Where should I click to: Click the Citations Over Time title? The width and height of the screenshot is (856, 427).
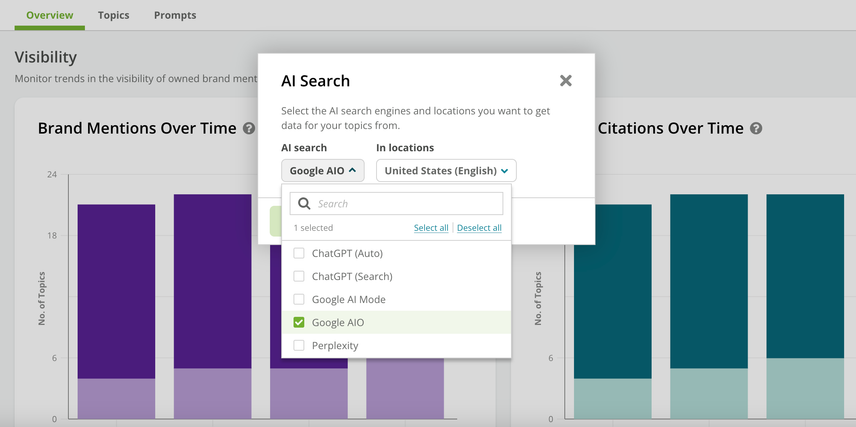tap(670, 128)
